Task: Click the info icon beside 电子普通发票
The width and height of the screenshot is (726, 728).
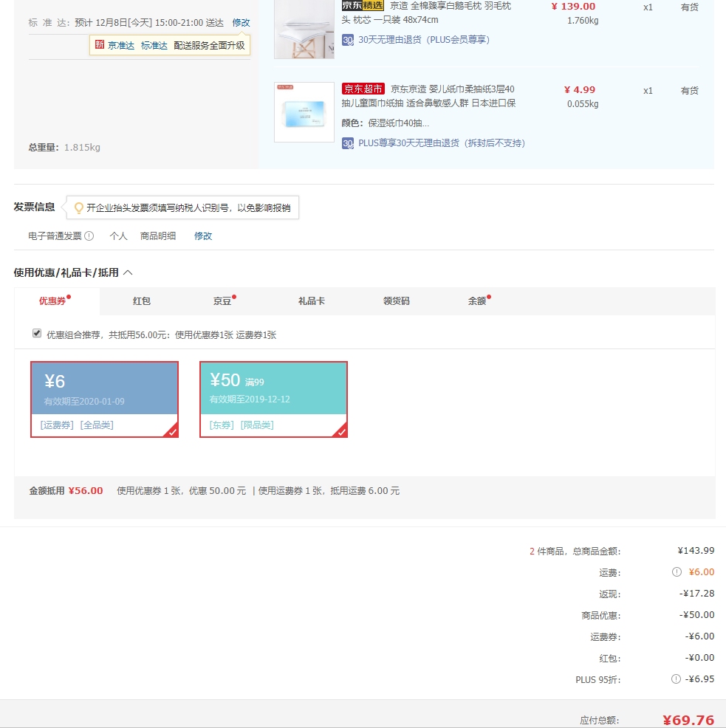Action: (89, 236)
